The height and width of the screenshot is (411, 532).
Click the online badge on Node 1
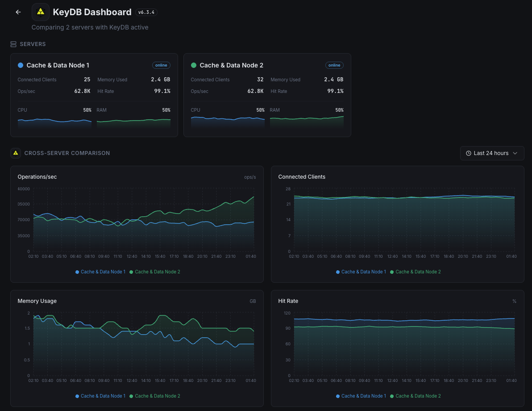click(x=161, y=65)
